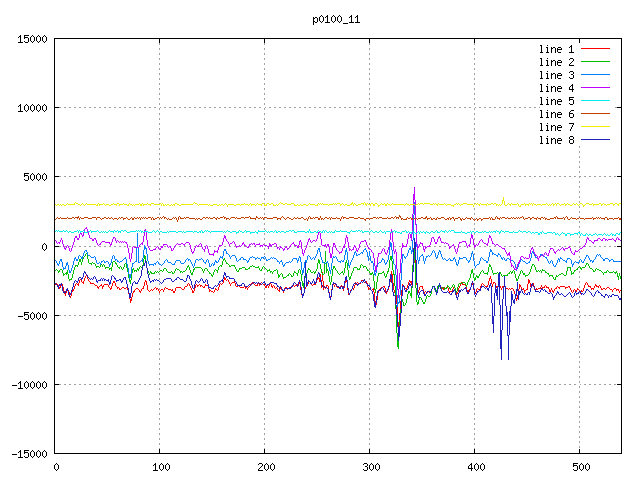Click the blue sample beside line 3
640x480 pixels.
595,75
